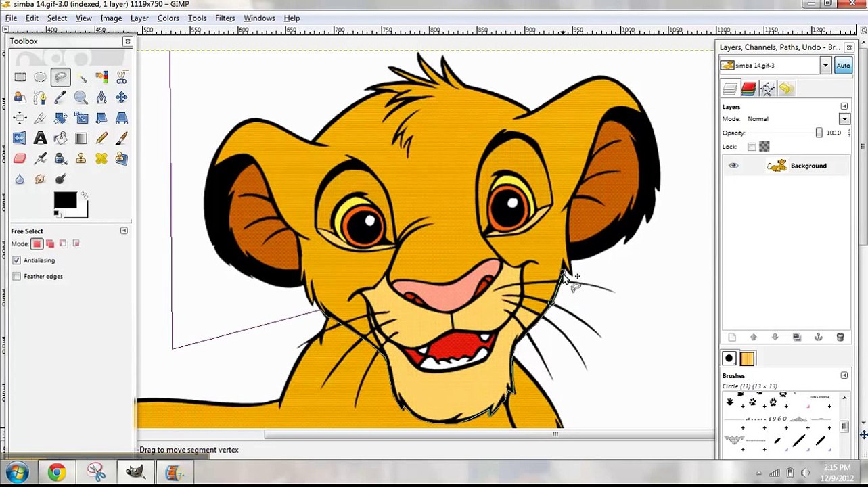Select the Ellipse Select tool
The height and width of the screenshot is (487, 868).
(40, 78)
